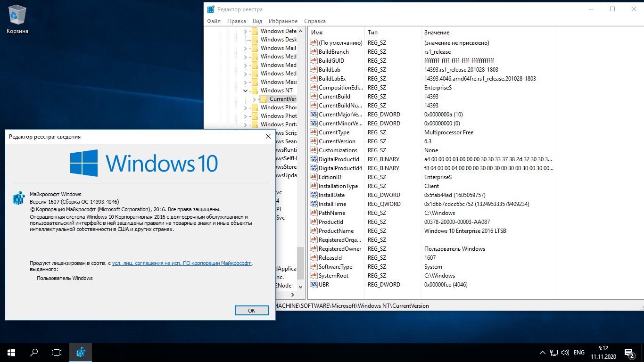
Task: Click the registry path in status bar
Action: pos(352,306)
